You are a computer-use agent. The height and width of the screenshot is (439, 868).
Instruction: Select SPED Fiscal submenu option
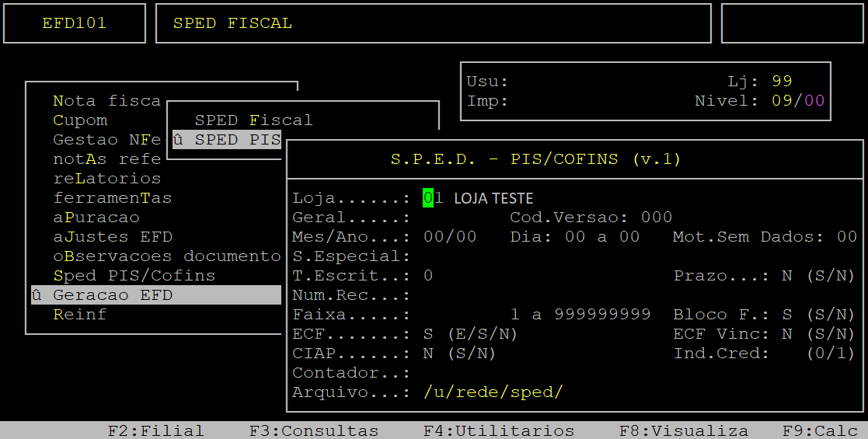coord(253,120)
